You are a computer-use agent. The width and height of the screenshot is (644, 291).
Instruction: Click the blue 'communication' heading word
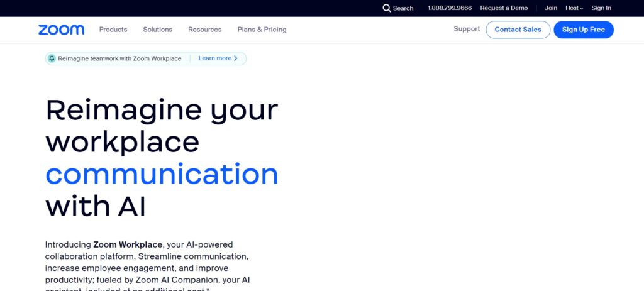(x=162, y=174)
